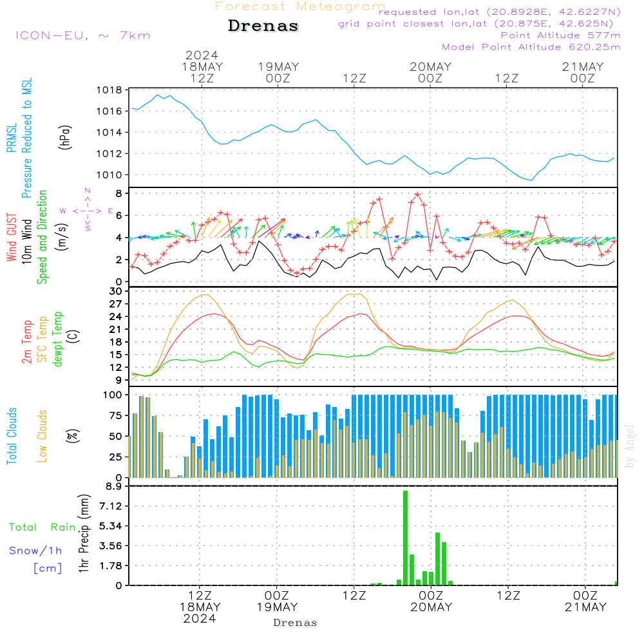
Task: Select the 1016 pressure tick value
Action: click(x=109, y=111)
